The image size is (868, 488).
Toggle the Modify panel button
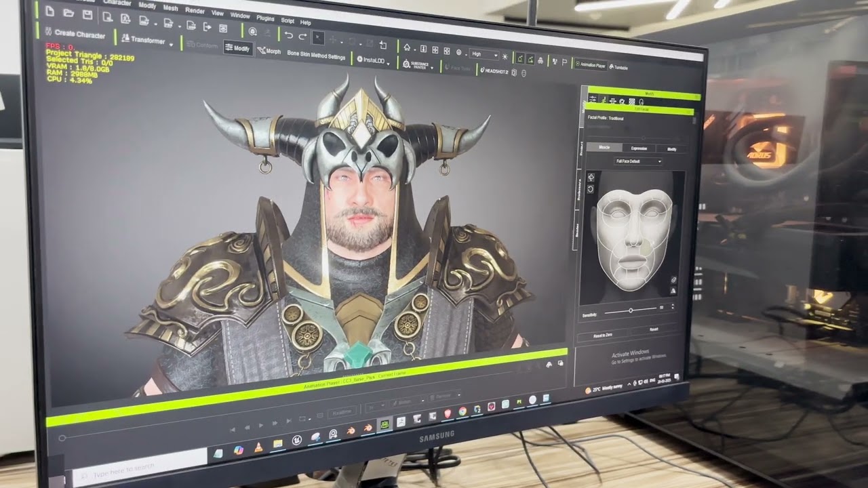coord(238,48)
